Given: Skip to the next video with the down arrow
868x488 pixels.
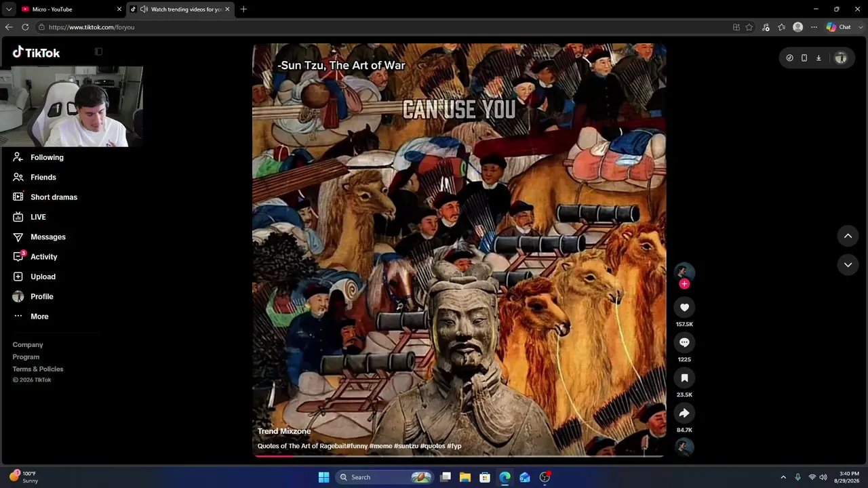Looking at the screenshot, I should pos(848,264).
